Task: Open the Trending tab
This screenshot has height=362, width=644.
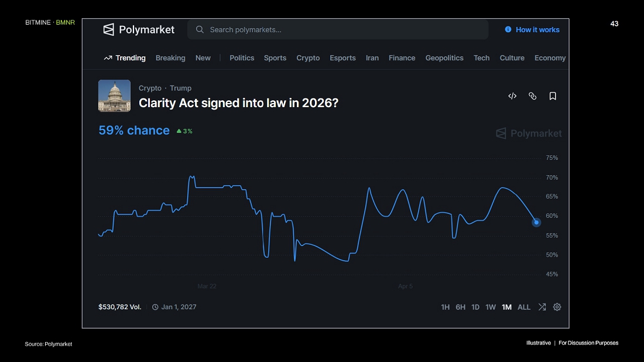Action: [125, 58]
